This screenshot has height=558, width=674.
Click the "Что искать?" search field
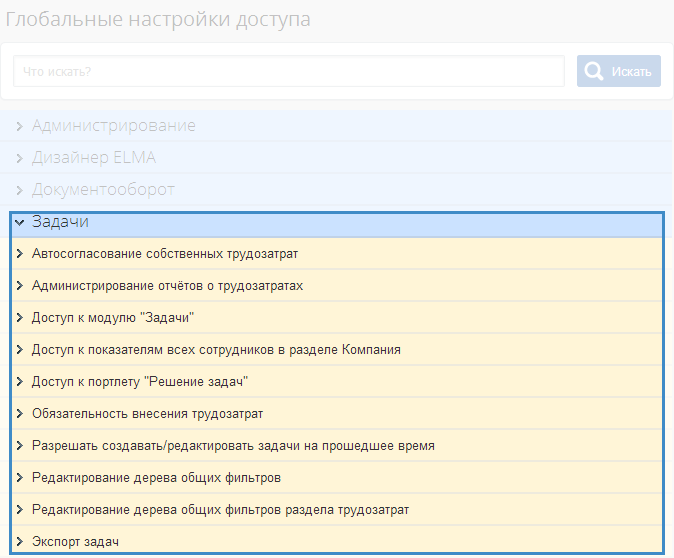(289, 71)
